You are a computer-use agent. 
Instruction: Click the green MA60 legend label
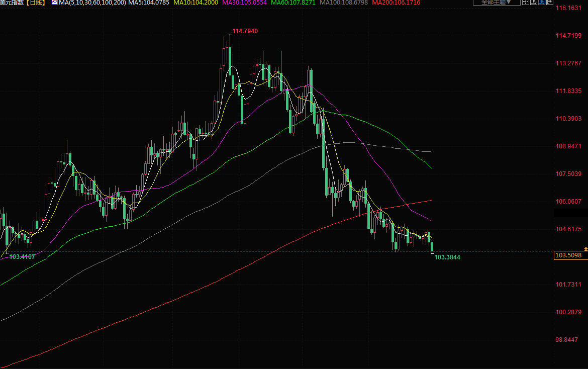point(293,3)
